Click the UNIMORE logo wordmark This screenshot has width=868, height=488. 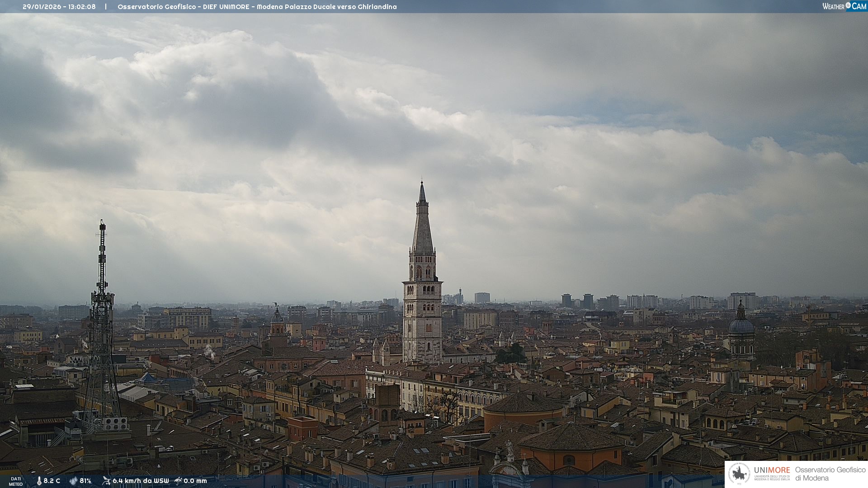click(772, 470)
